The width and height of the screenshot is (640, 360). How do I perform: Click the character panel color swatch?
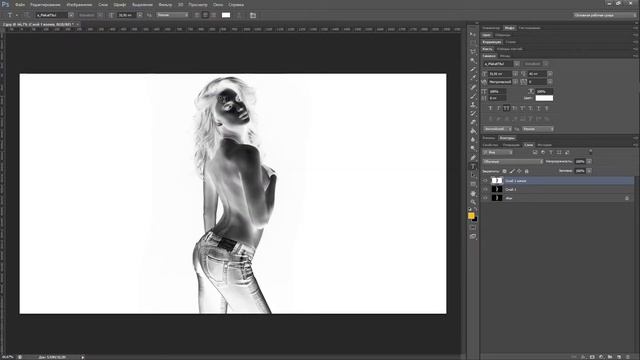[x=544, y=98]
